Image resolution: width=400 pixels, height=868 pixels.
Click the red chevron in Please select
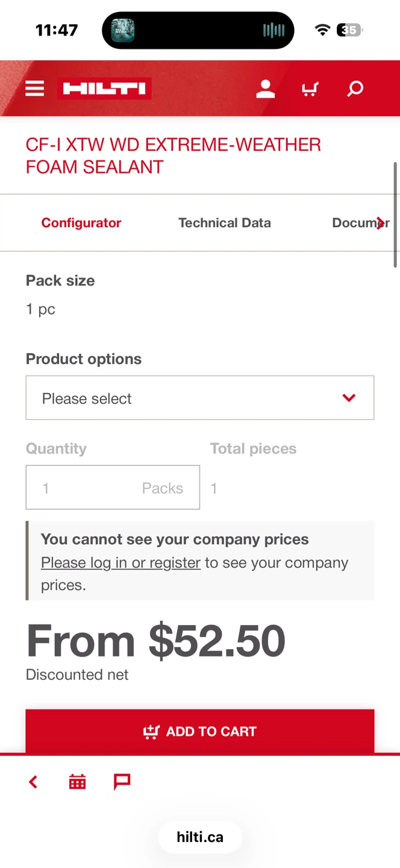coord(349,398)
